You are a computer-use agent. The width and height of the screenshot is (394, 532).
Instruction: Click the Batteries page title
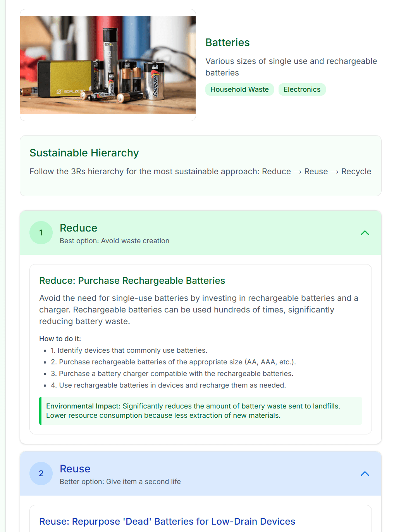click(x=227, y=43)
